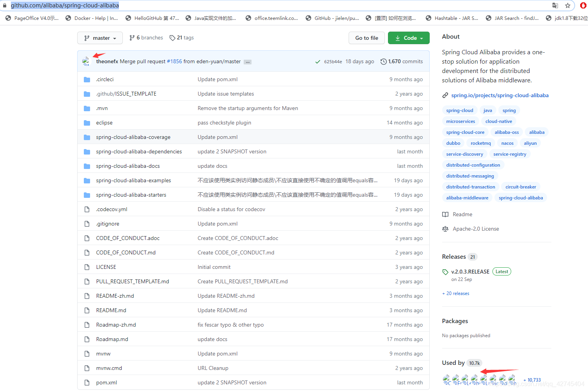This screenshot has width=588, height=391.
Task: Open the master branch dropdown
Action: (100, 38)
